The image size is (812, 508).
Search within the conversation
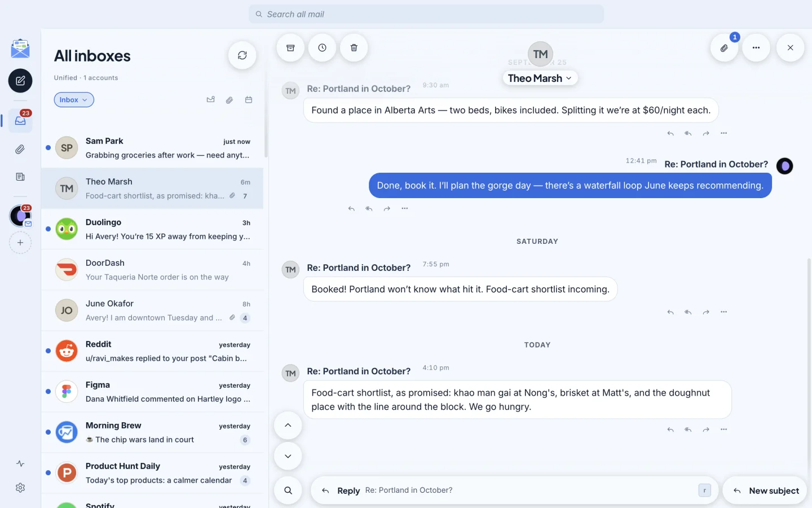coord(288,491)
